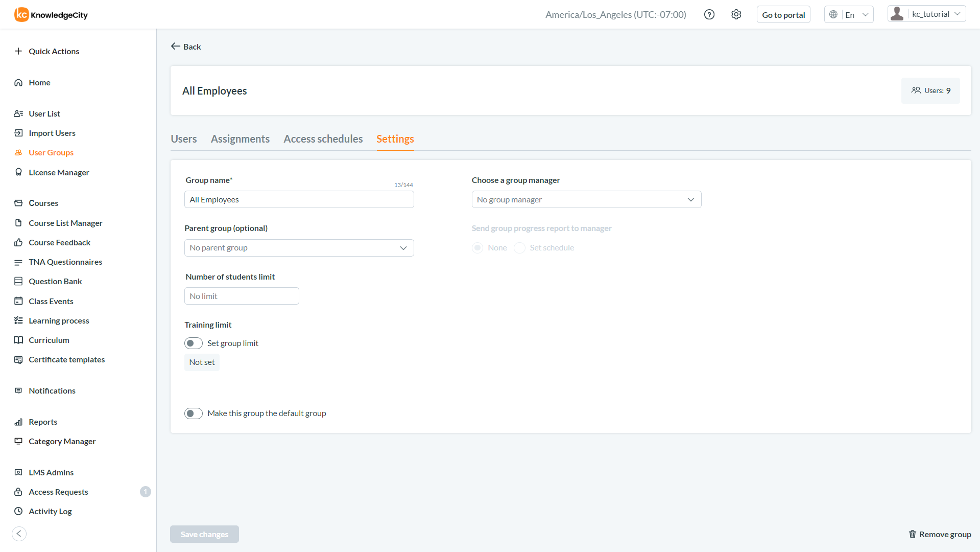The width and height of the screenshot is (980, 552).
Task: Toggle Make this group the default group
Action: pyautogui.click(x=194, y=413)
